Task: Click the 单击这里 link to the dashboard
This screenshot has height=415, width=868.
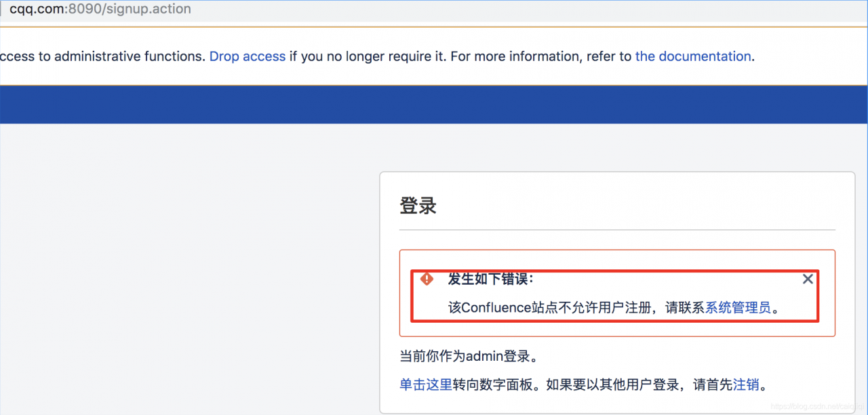Action: click(x=426, y=384)
